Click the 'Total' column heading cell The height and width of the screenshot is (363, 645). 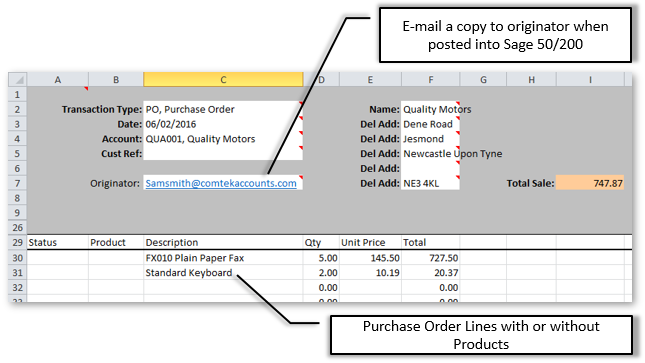pyautogui.click(x=431, y=242)
